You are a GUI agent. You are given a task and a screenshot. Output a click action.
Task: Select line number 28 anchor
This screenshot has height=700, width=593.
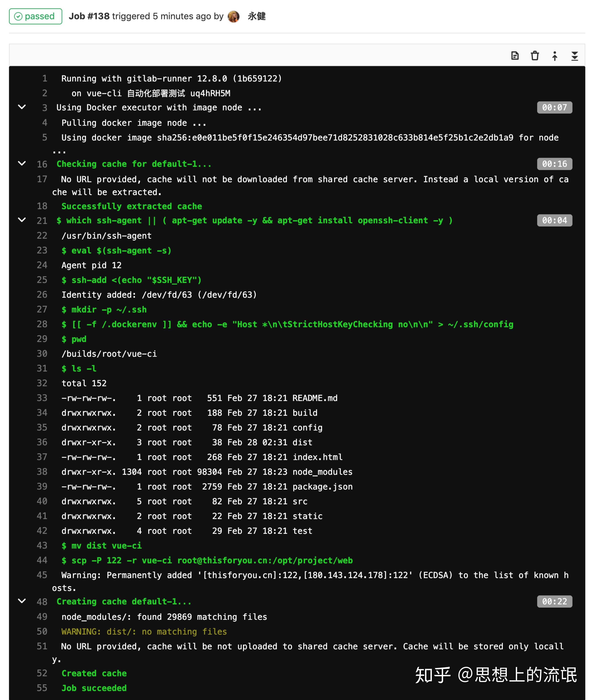pyautogui.click(x=42, y=324)
